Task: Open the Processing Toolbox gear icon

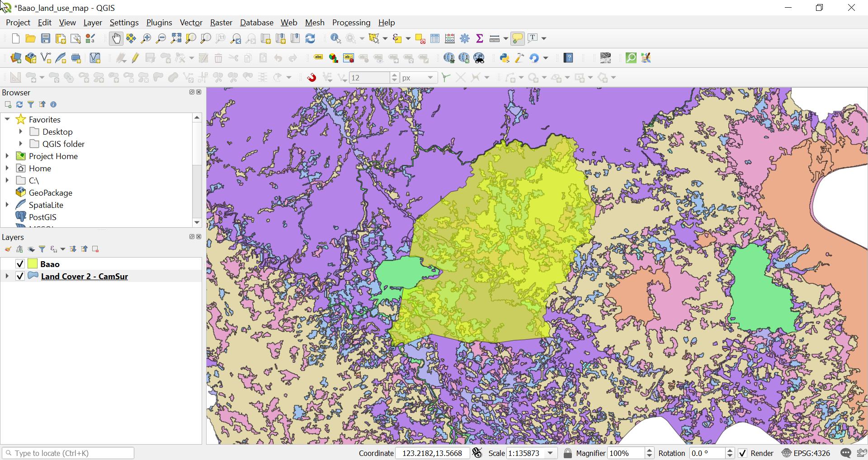Action: [x=465, y=38]
